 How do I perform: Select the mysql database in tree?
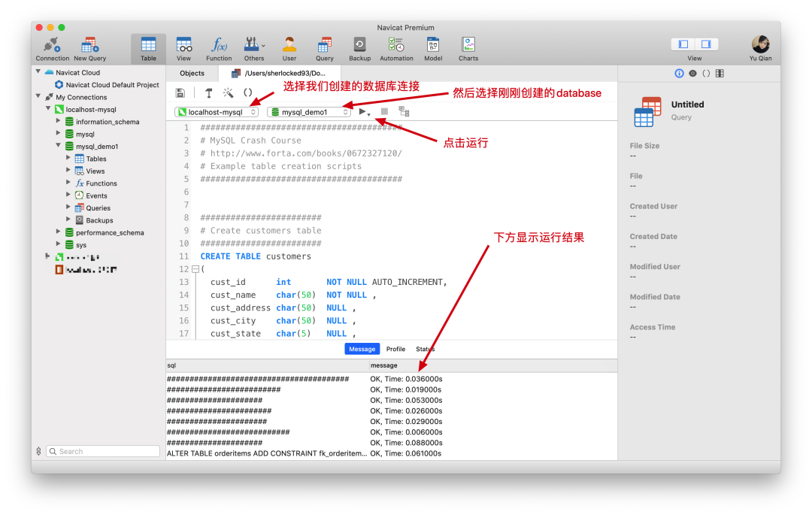coord(85,134)
